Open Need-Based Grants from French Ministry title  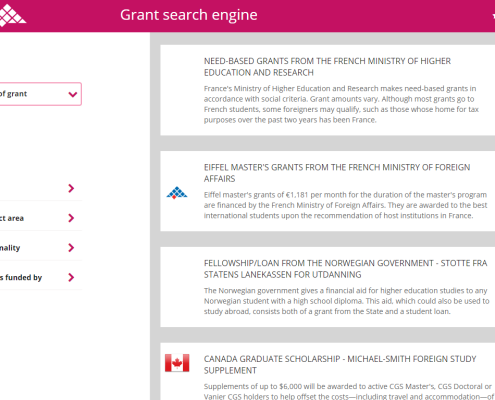coord(327,67)
